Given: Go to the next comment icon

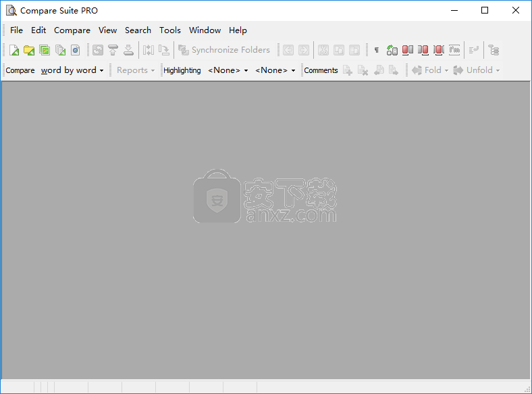Looking at the screenshot, I should point(394,70).
